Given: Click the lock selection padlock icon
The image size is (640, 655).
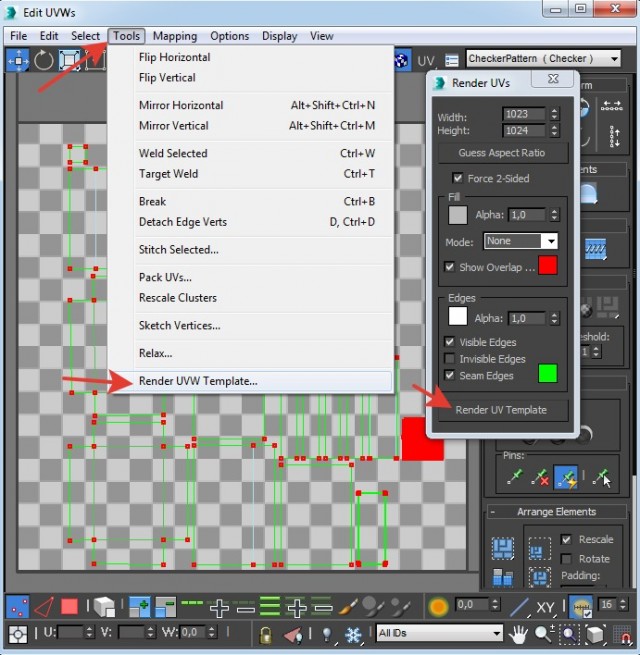Looking at the screenshot, I should click(x=265, y=635).
